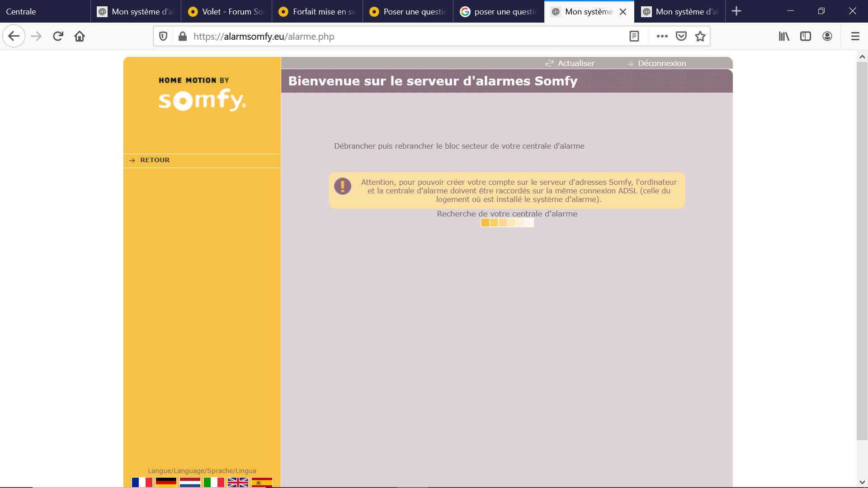
Task: Switch to the first Mon système d'al tab
Action: (x=136, y=11)
